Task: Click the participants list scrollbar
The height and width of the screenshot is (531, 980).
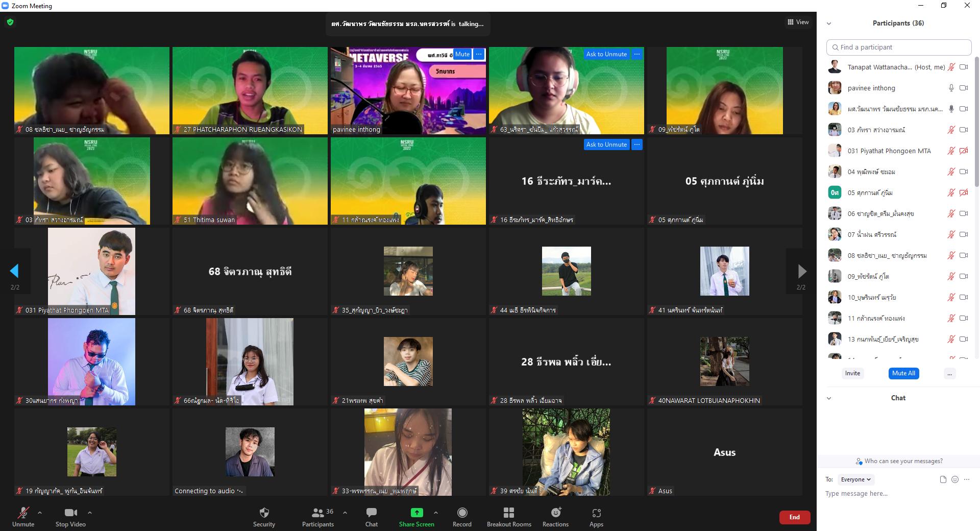Action: click(x=977, y=123)
